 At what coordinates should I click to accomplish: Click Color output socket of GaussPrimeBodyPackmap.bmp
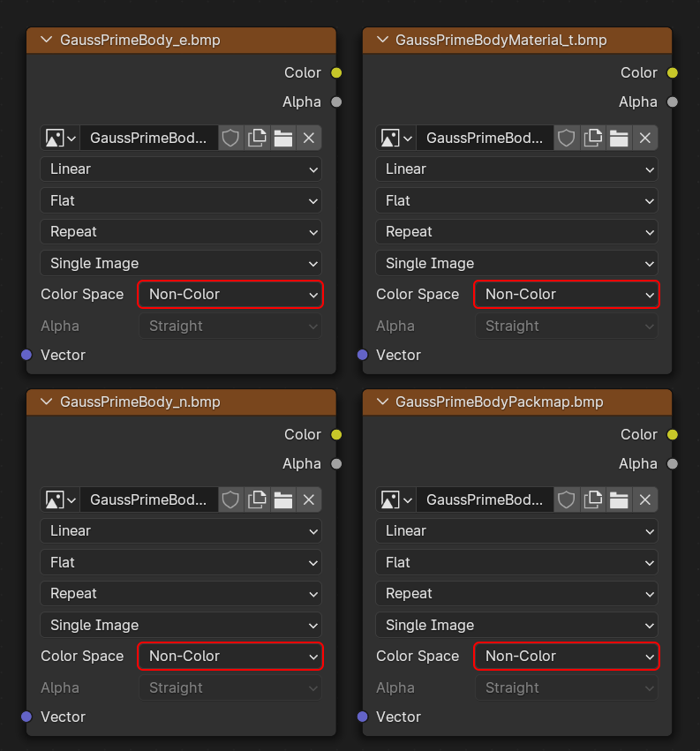tap(673, 434)
